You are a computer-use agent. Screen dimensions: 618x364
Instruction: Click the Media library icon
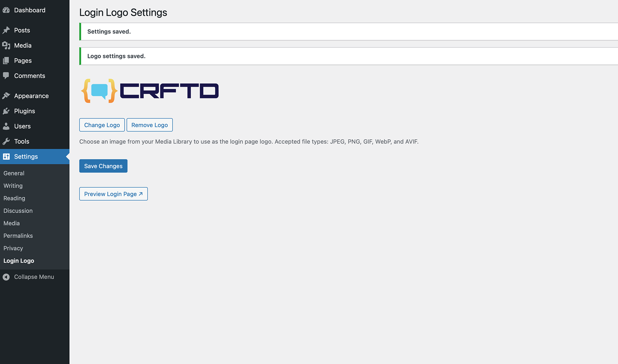(x=6, y=45)
